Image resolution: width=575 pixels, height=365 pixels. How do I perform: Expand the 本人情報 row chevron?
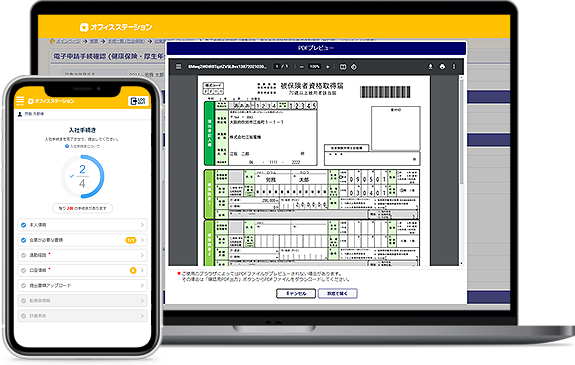(142, 225)
